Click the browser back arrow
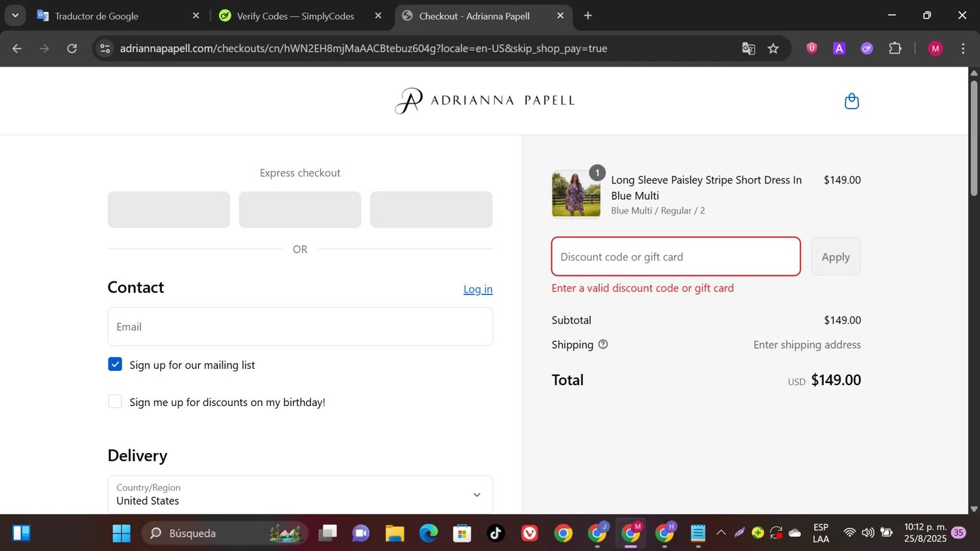The width and height of the screenshot is (980, 551). [x=18, y=48]
